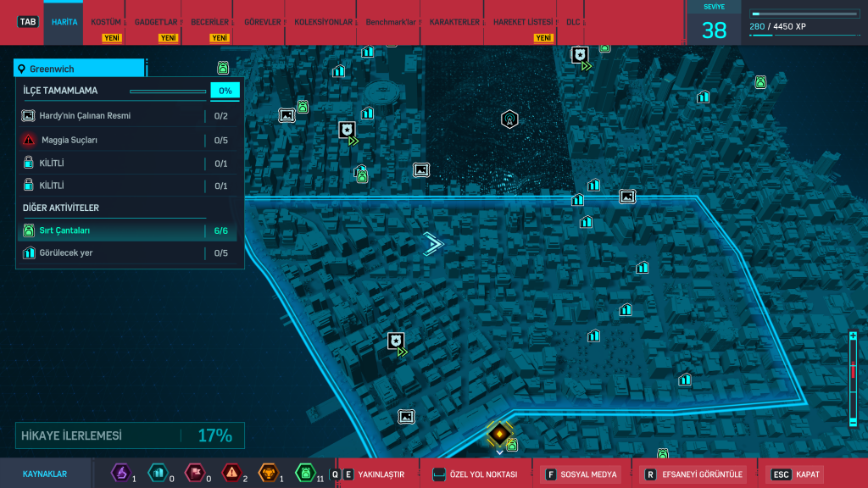
Task: Click the picture icon below Greenwich's police icon
Action: point(406,416)
